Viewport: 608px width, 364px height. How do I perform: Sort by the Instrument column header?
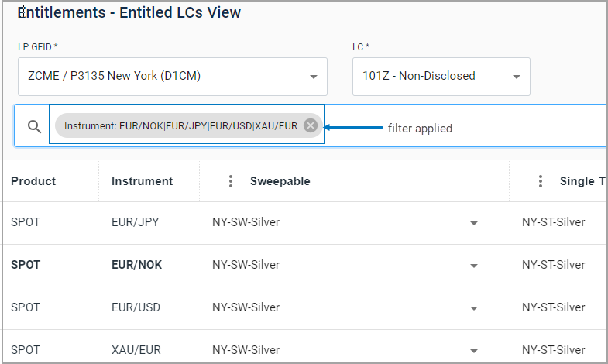tap(142, 181)
